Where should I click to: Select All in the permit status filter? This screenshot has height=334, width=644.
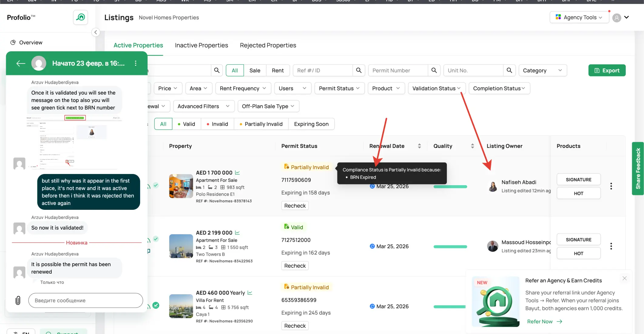[x=163, y=124]
